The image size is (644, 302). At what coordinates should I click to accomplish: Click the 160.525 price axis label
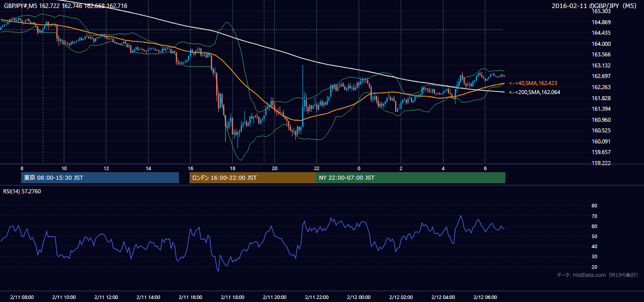(x=601, y=130)
